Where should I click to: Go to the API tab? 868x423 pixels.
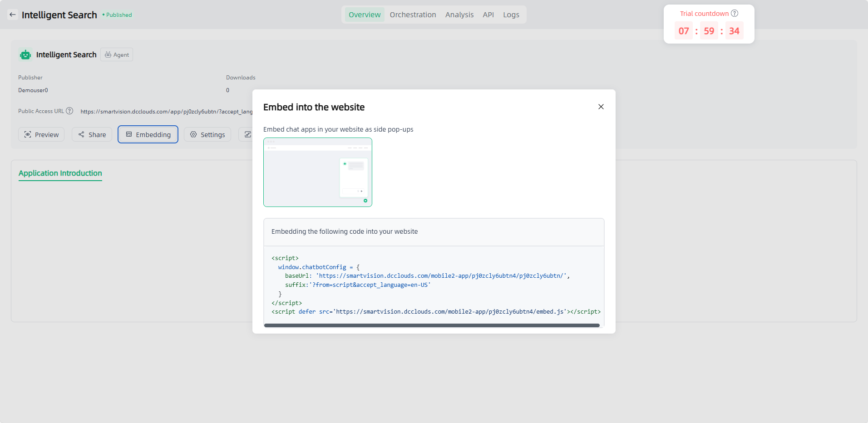tap(488, 15)
